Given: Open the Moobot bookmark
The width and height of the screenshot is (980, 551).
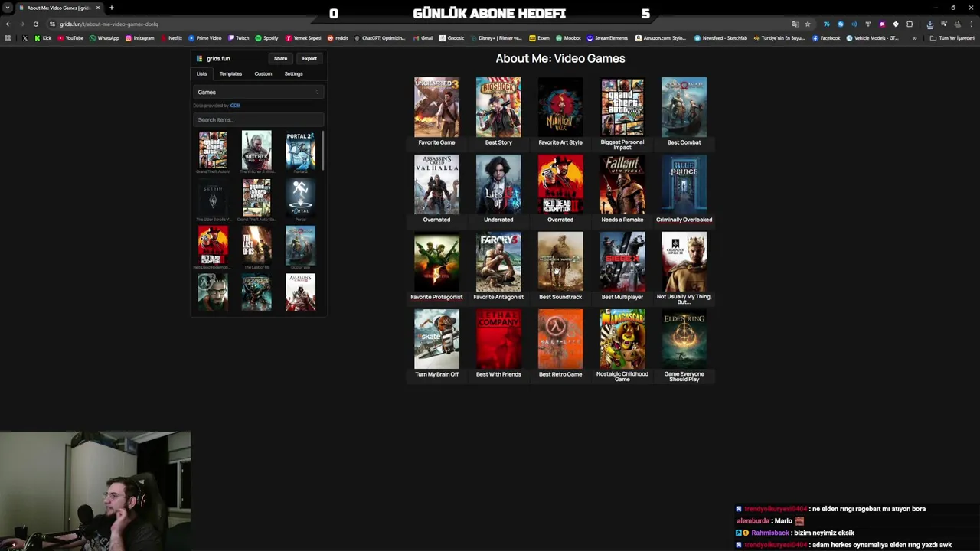Looking at the screenshot, I should tap(568, 38).
